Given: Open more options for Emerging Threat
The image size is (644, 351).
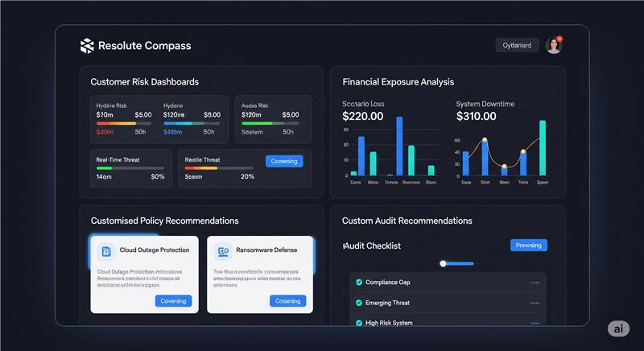Looking at the screenshot, I should pos(535,304).
